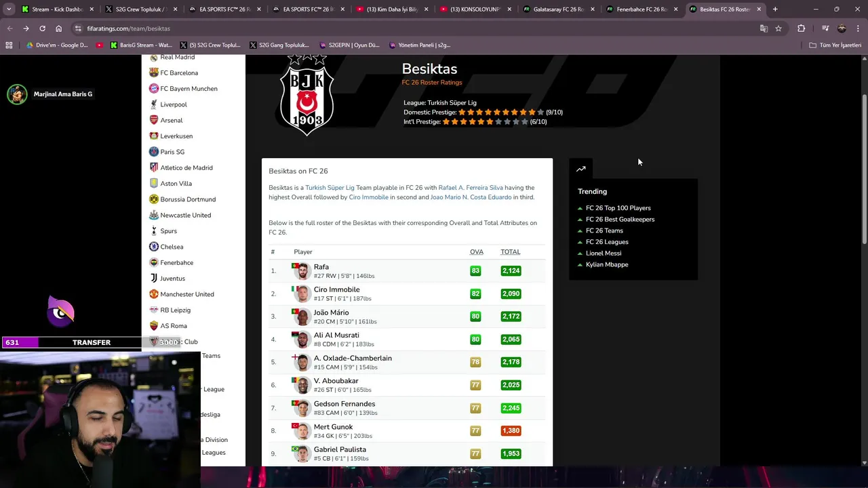Screen dimensions: 868x488
Task: Open Joao Mario N. Costa Eduardo link
Action: 471,197
